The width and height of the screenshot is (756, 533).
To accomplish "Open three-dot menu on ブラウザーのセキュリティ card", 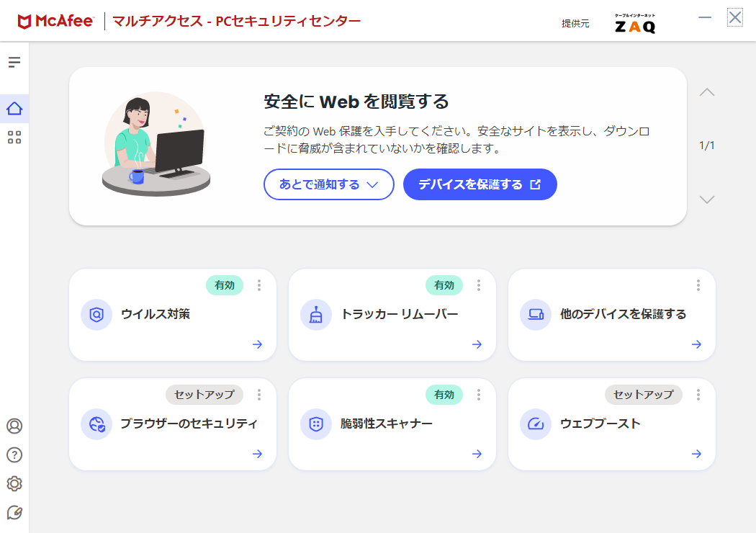I will (259, 395).
